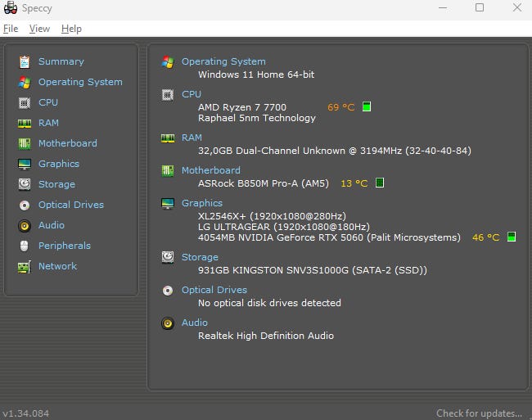Open the Help menu
The width and height of the screenshot is (532, 420).
(x=71, y=29)
